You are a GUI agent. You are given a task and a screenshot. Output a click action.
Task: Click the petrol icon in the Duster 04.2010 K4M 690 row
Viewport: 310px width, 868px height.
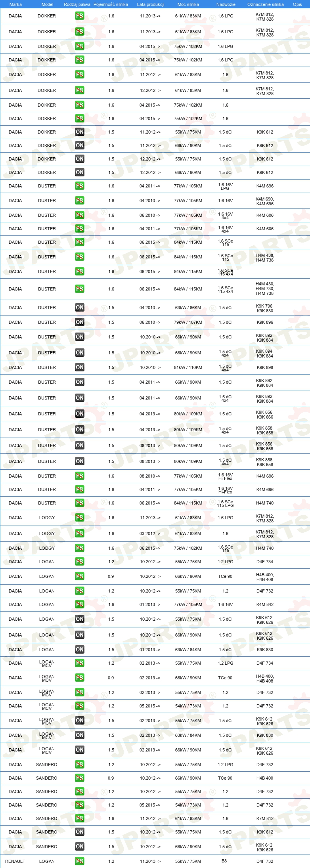pyautogui.click(x=80, y=201)
